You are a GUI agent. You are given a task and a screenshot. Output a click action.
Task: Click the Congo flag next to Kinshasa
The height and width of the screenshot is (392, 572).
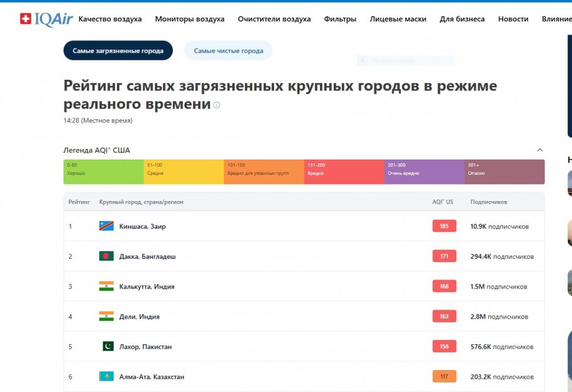point(106,226)
